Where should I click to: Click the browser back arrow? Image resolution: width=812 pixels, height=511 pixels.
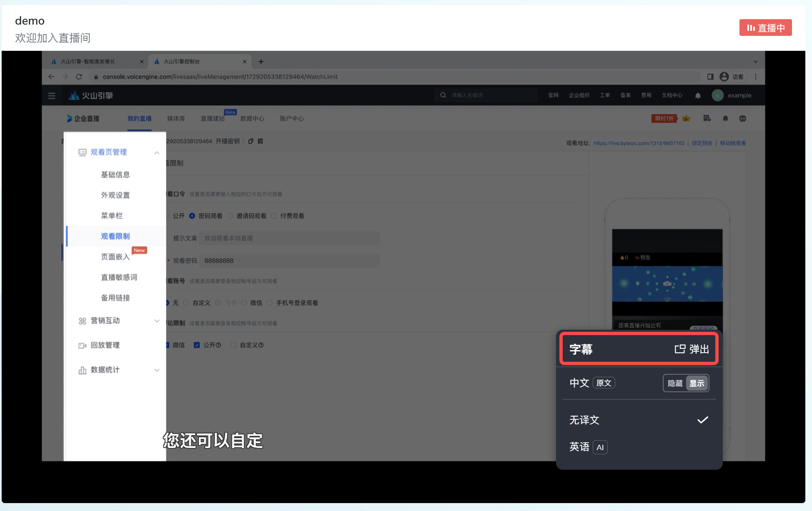(x=51, y=77)
